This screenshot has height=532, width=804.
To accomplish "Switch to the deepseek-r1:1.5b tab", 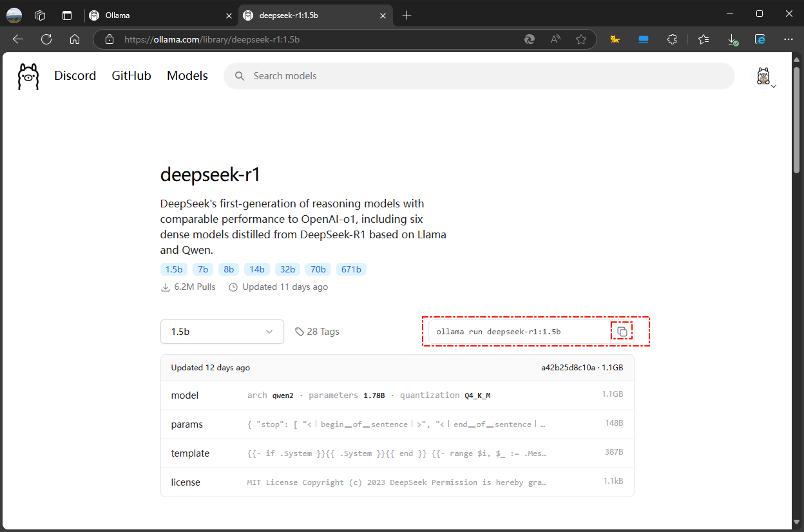I will pos(315,15).
